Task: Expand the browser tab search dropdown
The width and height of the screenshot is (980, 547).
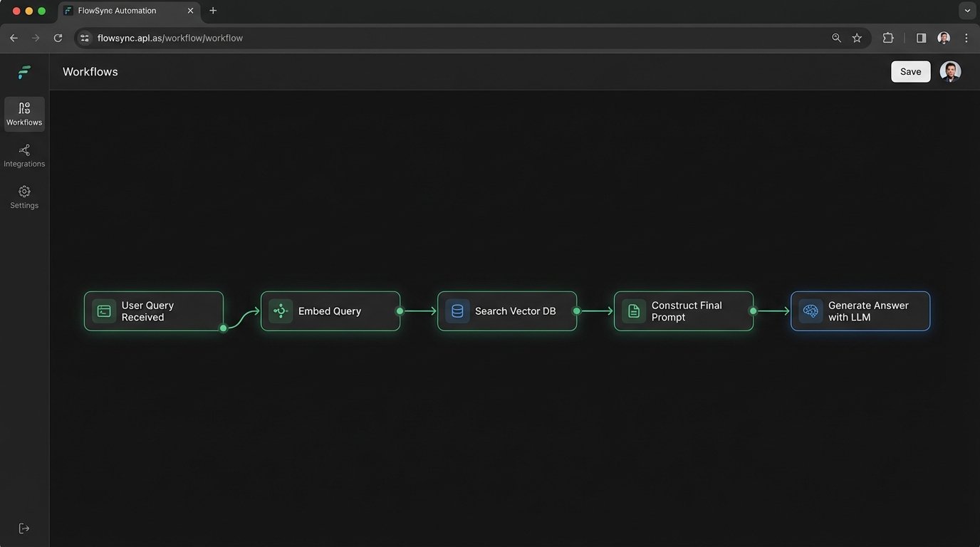Action: 967,11
